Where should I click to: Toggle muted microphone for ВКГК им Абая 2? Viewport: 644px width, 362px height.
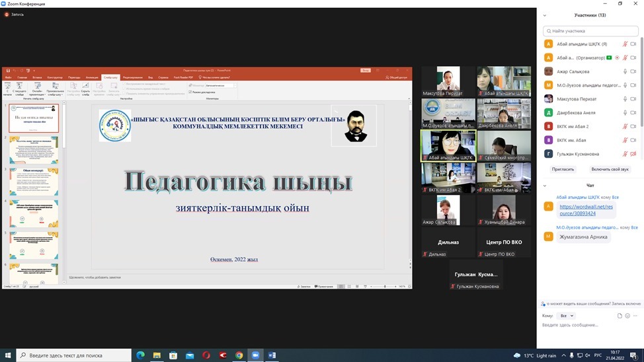coord(625,126)
